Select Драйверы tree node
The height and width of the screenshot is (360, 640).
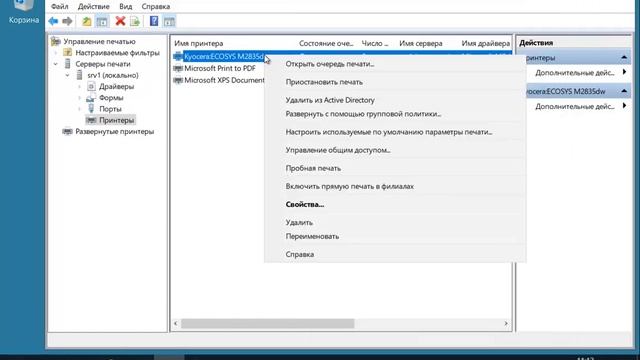pos(116,87)
